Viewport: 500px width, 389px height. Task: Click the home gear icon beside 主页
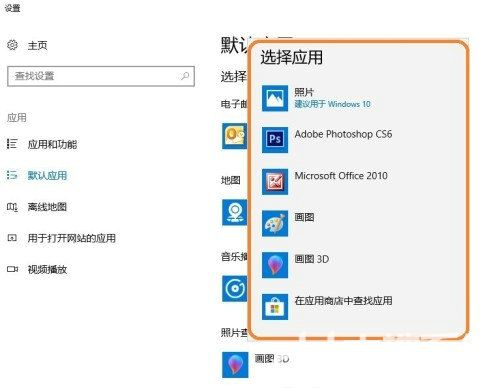pyautogui.click(x=12, y=45)
